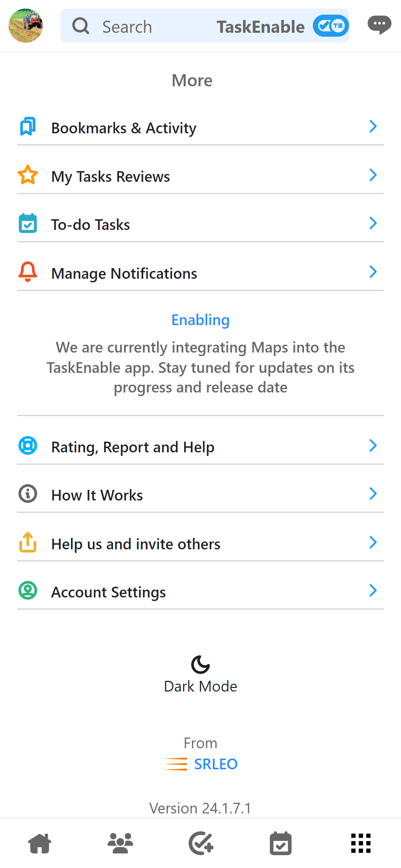Expand Bookmarks & Activity chevron
Screen dimensions: 401x868
(373, 127)
